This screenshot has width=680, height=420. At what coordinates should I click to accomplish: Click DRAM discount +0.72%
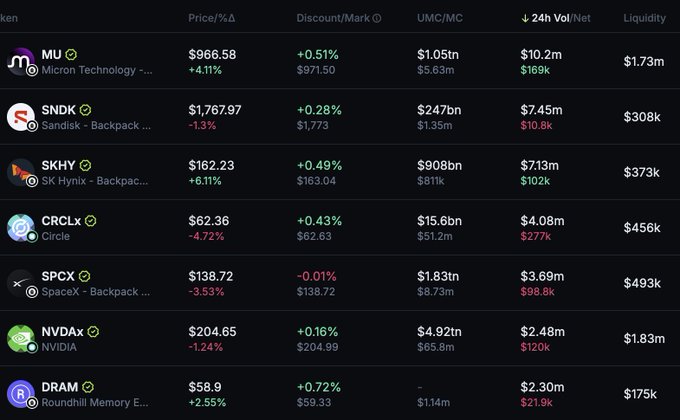319,387
